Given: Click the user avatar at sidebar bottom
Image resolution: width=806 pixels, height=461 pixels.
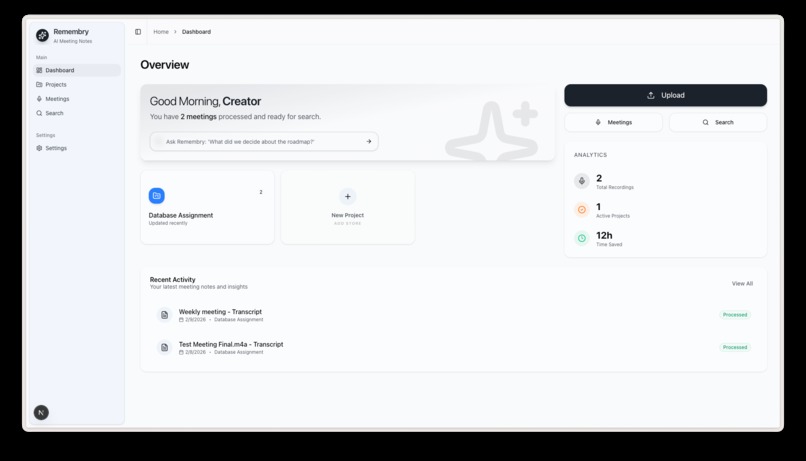Looking at the screenshot, I should [41, 412].
